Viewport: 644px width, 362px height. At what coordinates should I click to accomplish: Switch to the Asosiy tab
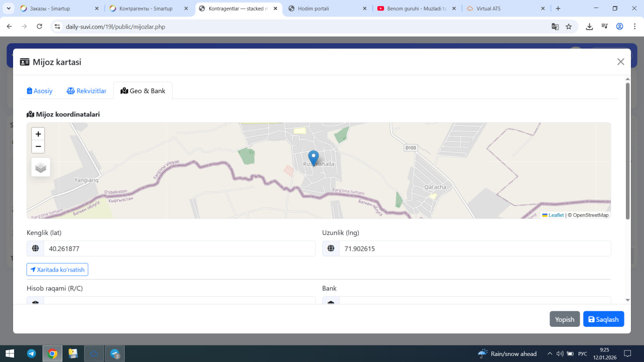40,91
